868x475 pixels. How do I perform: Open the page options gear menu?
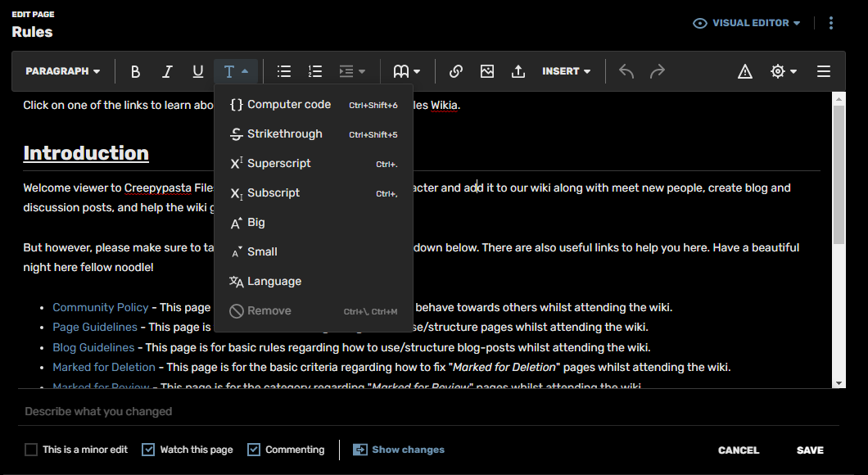coord(784,71)
